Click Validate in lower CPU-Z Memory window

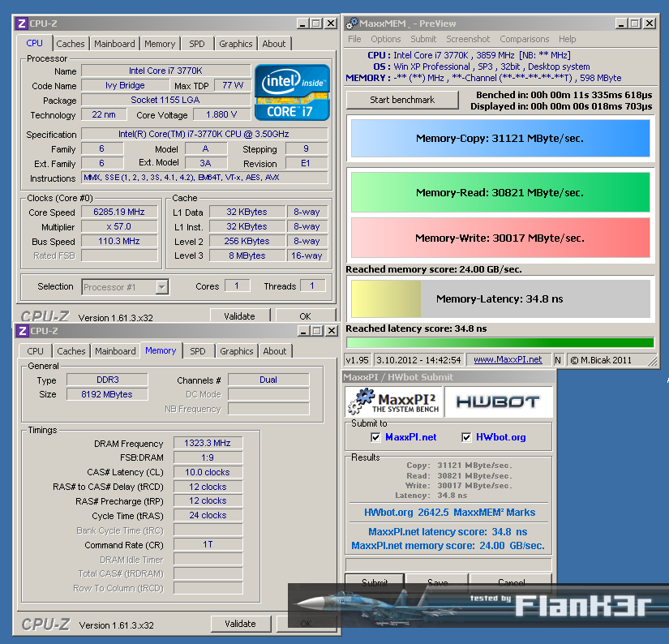tap(241, 624)
